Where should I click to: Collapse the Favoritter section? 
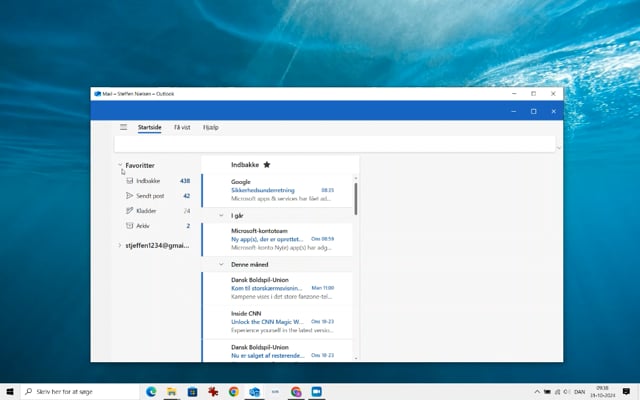click(x=120, y=165)
